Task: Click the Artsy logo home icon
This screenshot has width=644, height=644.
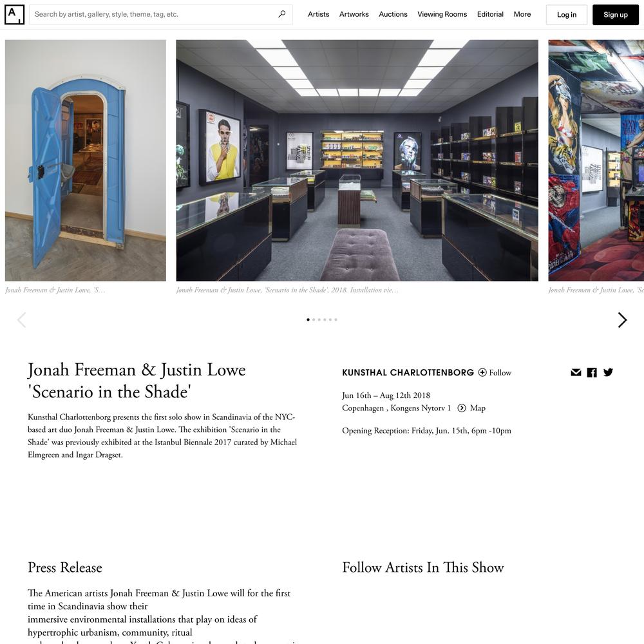Action: point(14,14)
